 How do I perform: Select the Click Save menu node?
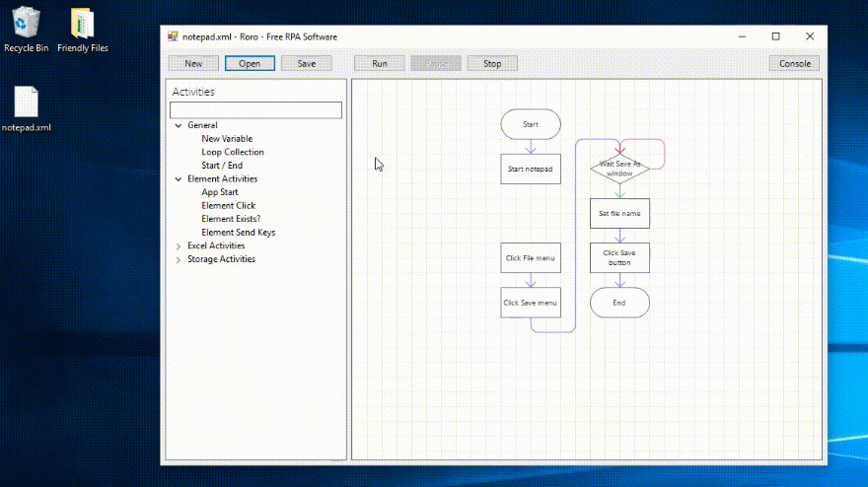click(x=531, y=303)
